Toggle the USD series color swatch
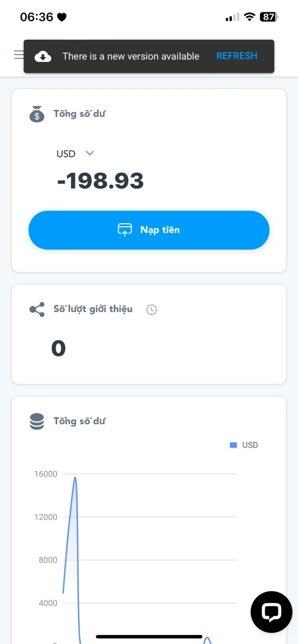 point(233,445)
